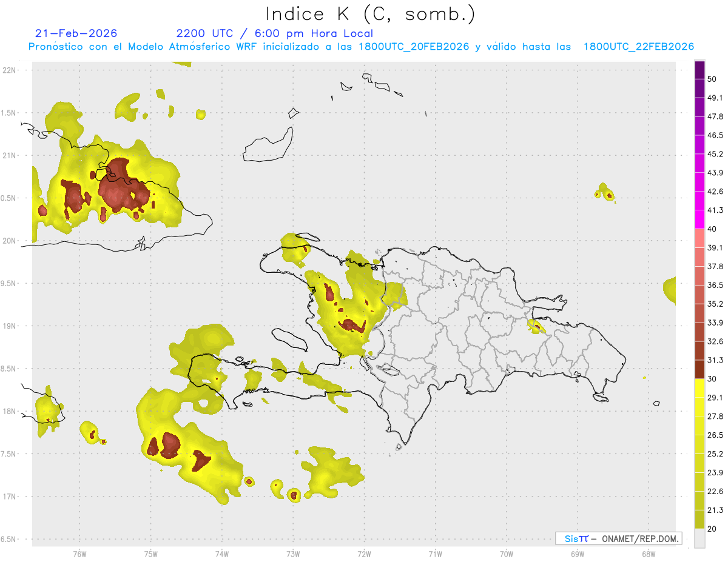728x562 pixels.
Task: Click the colorbar value "32.6"
Action: coord(716,341)
